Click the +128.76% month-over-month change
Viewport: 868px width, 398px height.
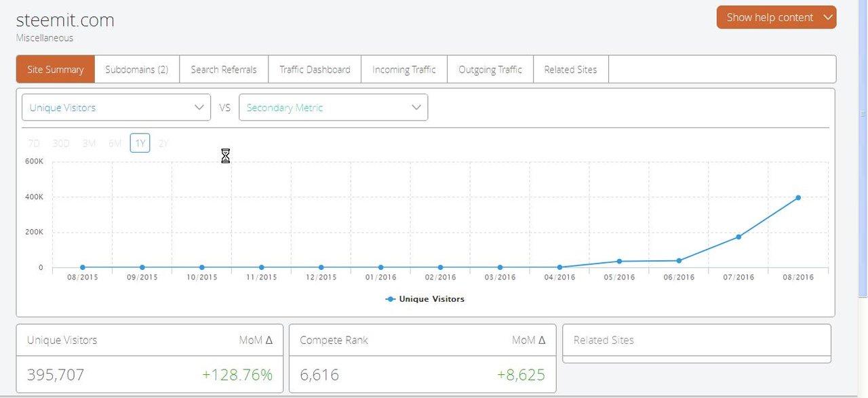237,374
